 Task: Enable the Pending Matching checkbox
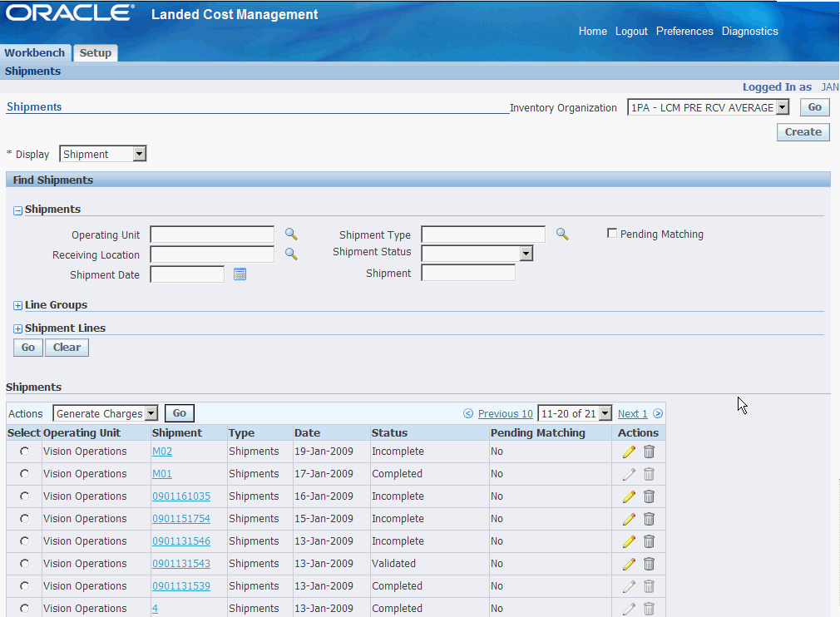coord(612,234)
